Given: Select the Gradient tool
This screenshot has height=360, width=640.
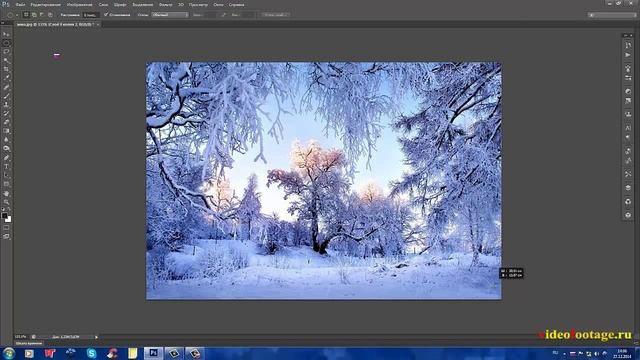Looking at the screenshot, I should (x=6, y=131).
